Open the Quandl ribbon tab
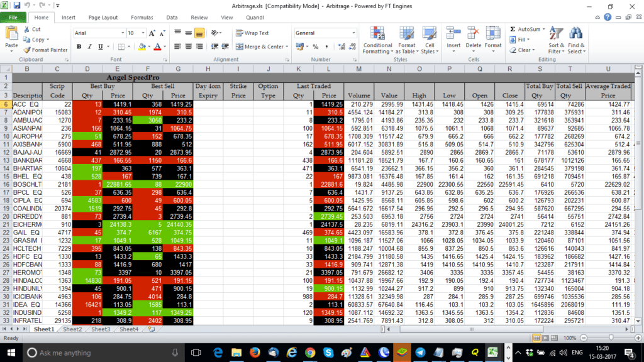 point(255,18)
